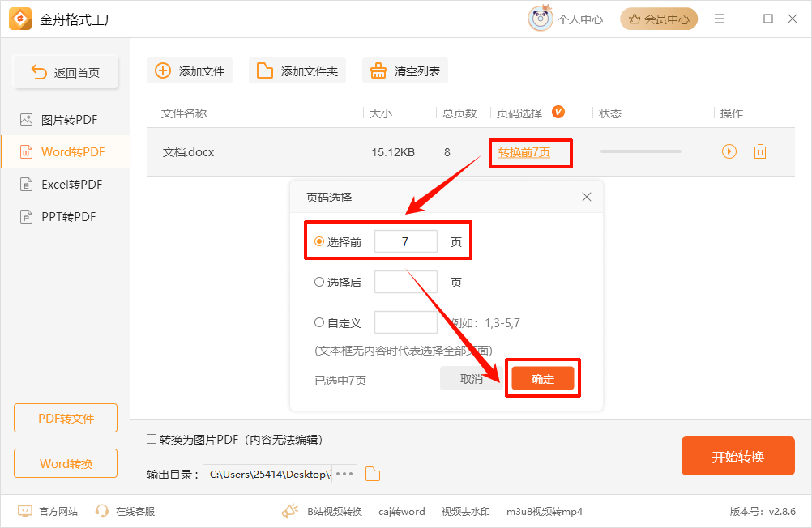Open the folder icon beside 输出目录

372,474
